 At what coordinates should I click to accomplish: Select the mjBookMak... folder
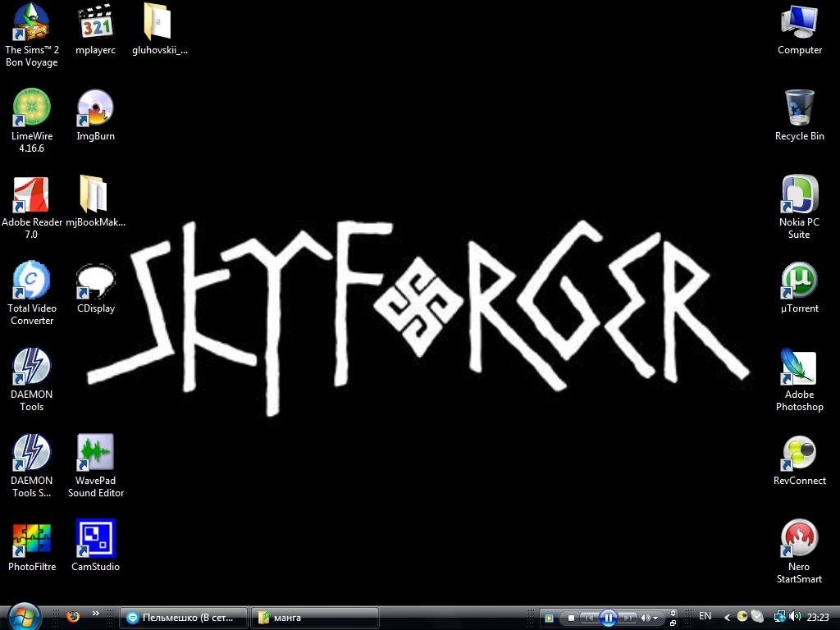click(95, 202)
